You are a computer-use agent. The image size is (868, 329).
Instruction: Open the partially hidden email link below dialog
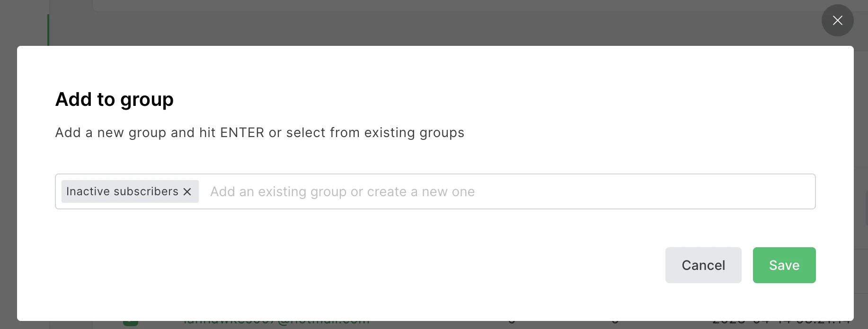click(276, 323)
